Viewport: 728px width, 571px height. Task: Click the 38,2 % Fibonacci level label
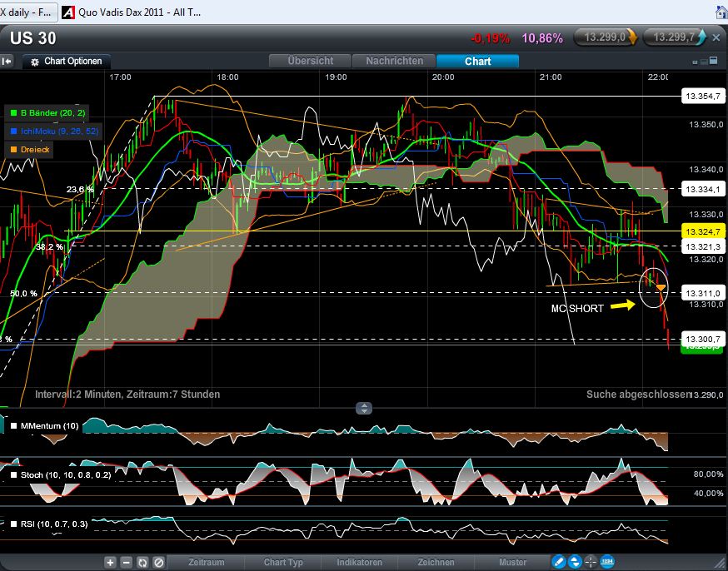[x=50, y=246]
